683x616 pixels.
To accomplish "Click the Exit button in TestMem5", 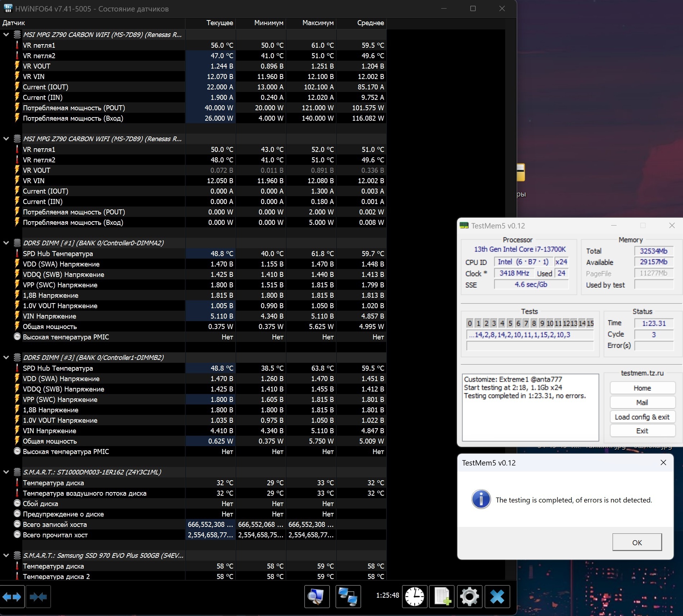I will pos(642,431).
